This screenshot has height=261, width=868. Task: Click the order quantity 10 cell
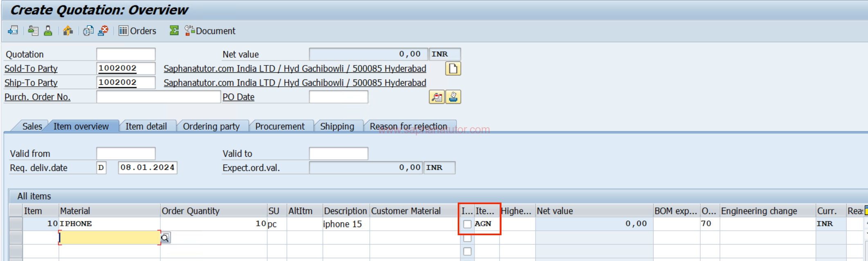(x=214, y=224)
